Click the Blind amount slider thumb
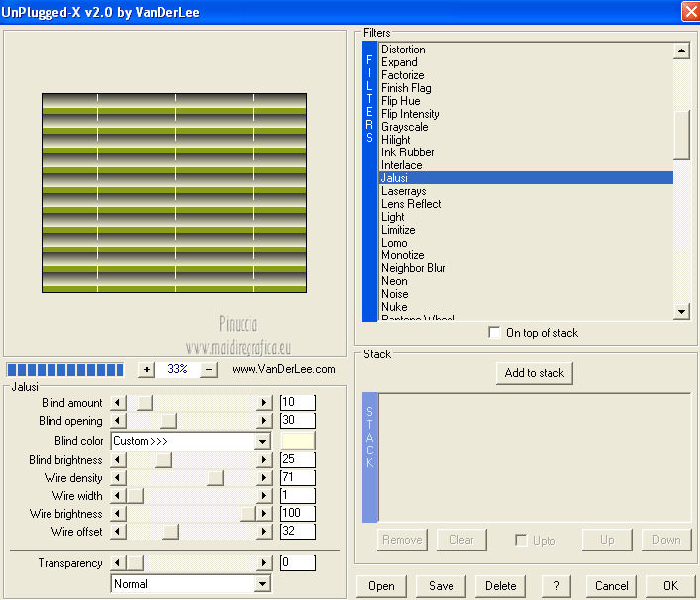The width and height of the screenshot is (700, 600). (145, 403)
